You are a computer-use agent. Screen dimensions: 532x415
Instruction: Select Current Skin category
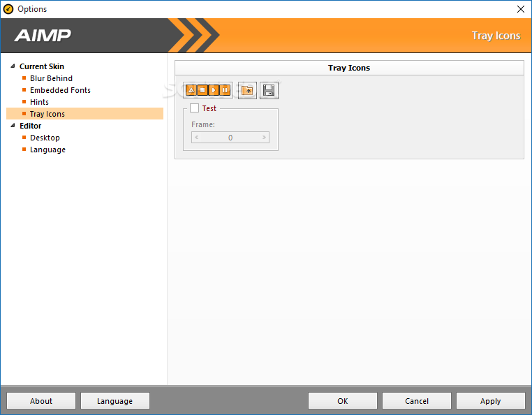[42, 66]
